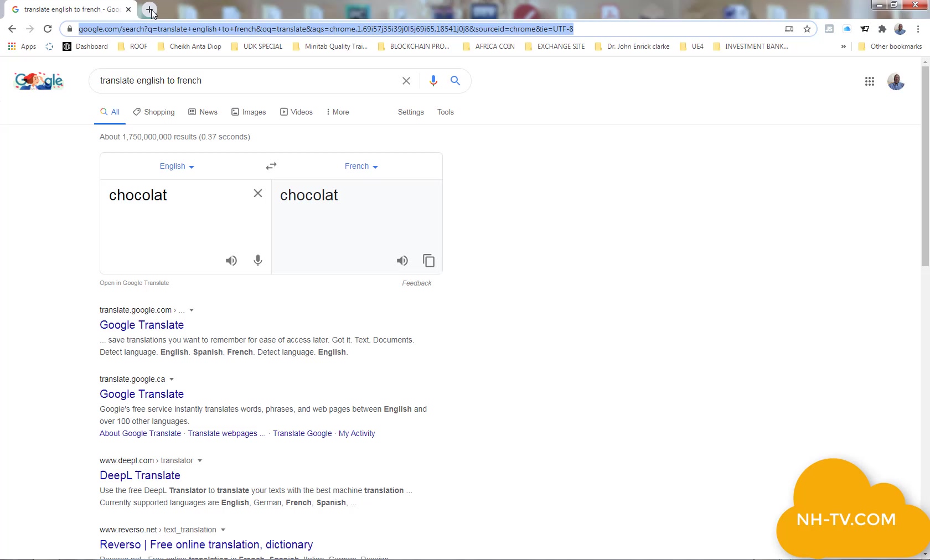Viewport: 930px width, 560px height.
Task: Listen to source text audio
Action: [231, 261]
